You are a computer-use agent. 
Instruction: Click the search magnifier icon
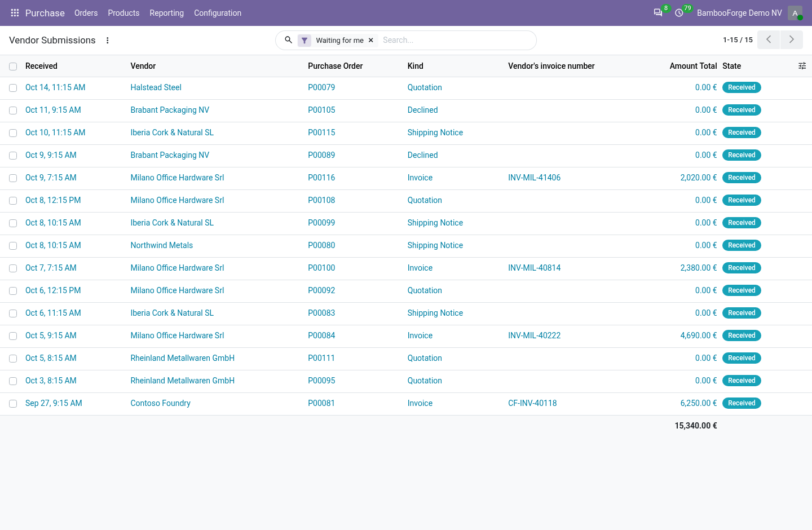[x=288, y=40]
